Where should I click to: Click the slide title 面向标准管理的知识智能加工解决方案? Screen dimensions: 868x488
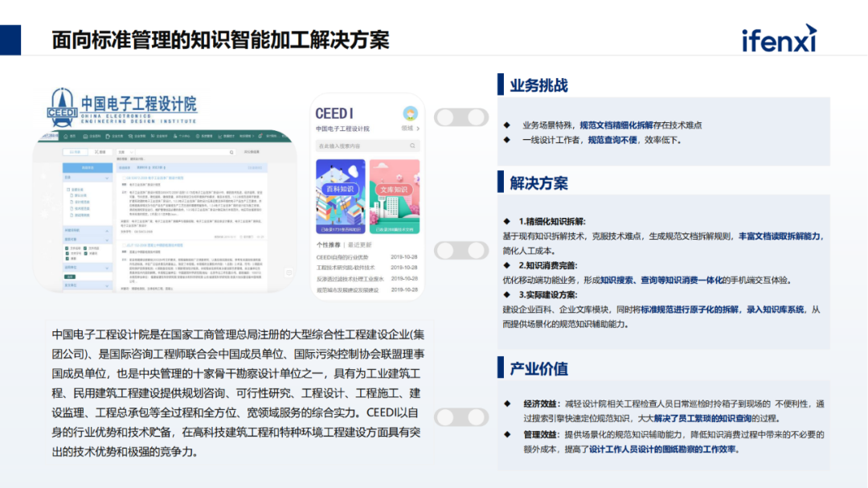[220, 40]
